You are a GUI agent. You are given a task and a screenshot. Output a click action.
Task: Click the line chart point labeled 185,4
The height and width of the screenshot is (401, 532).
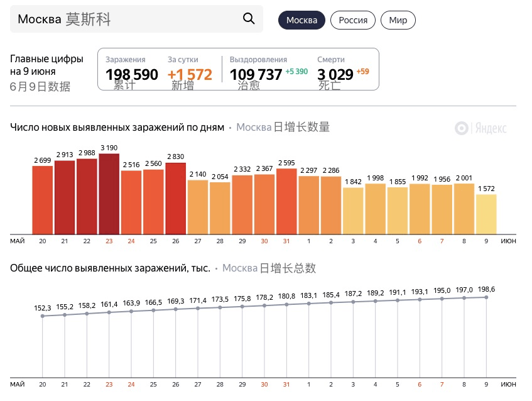pyautogui.click(x=331, y=302)
